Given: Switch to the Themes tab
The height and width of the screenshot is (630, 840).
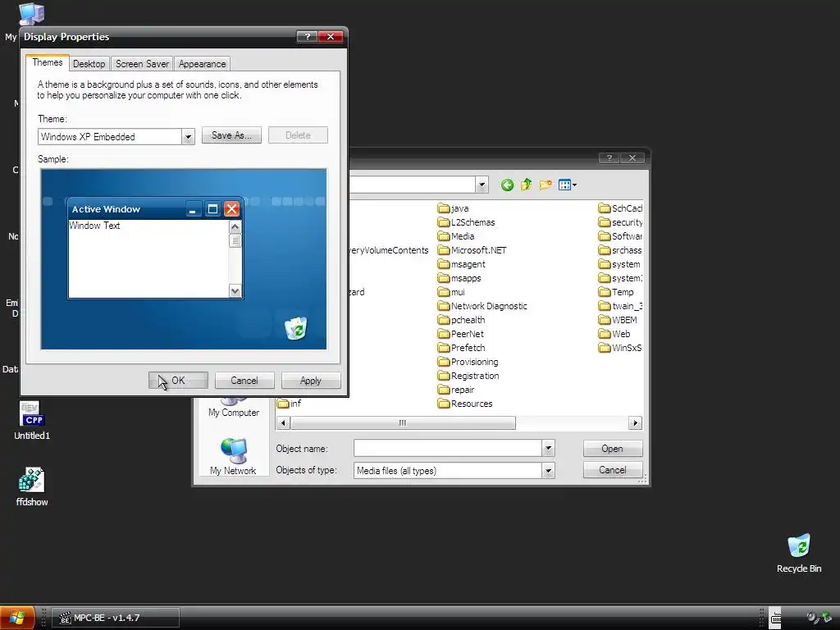Looking at the screenshot, I should pos(47,62).
